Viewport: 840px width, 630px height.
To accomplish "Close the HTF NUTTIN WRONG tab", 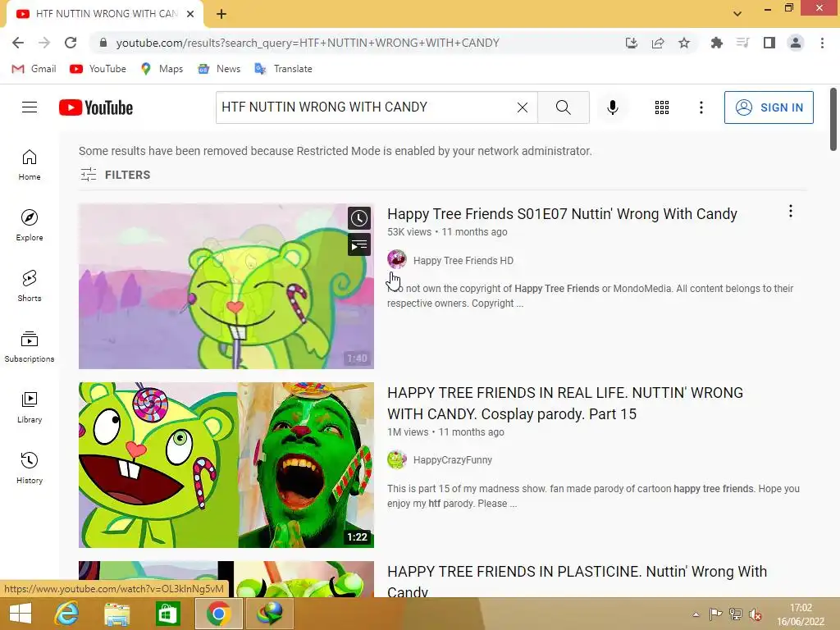I will coord(190,14).
